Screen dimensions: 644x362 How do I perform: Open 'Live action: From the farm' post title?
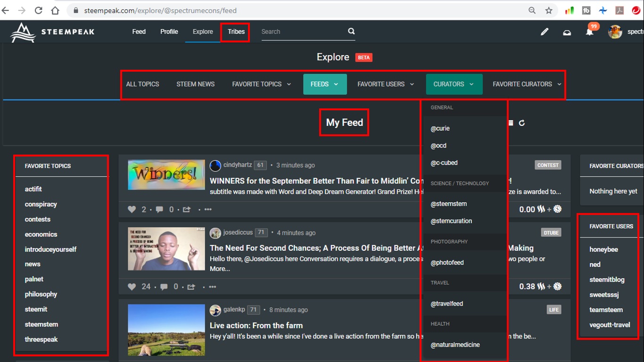tap(256, 325)
